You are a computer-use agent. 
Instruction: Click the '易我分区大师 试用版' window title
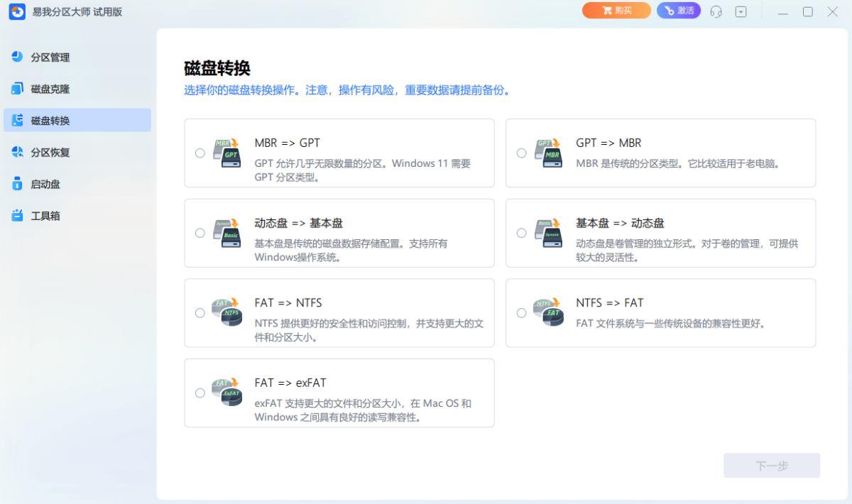(77, 11)
